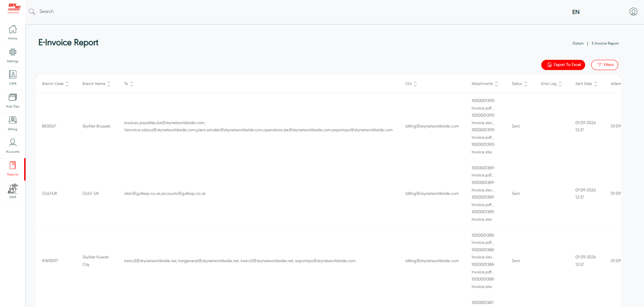Click E-Invoice Report breadcrumb
Image resolution: width=644 pixels, height=307 pixels.
click(x=605, y=44)
